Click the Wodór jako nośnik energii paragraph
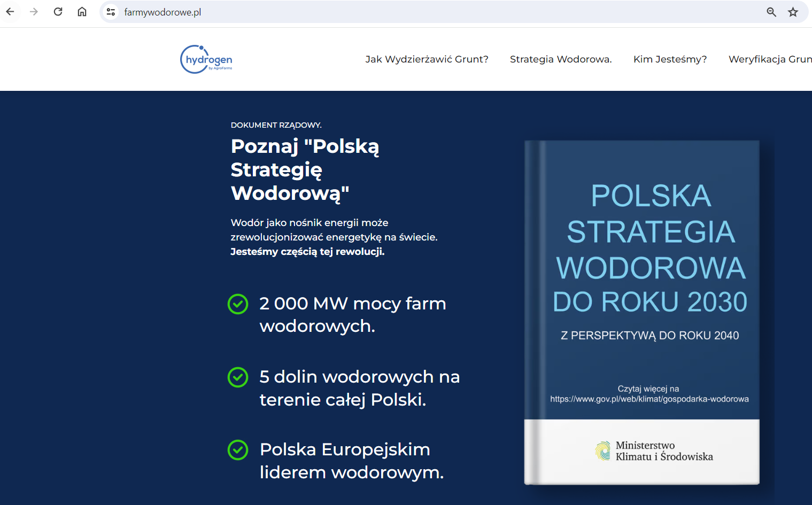Image resolution: width=812 pixels, height=505 pixels. pyautogui.click(x=334, y=237)
